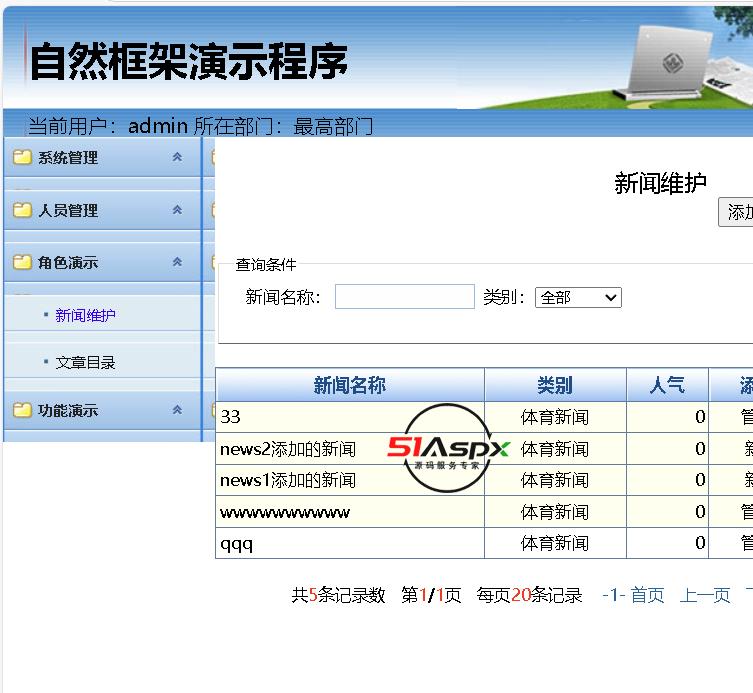The height and width of the screenshot is (693, 753).
Task: Go to 首页 in pagination
Action: coord(646,595)
